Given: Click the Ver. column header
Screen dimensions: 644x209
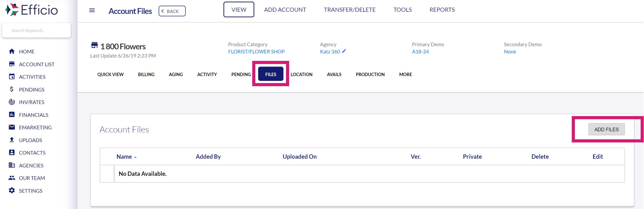Looking at the screenshot, I should [416, 157].
